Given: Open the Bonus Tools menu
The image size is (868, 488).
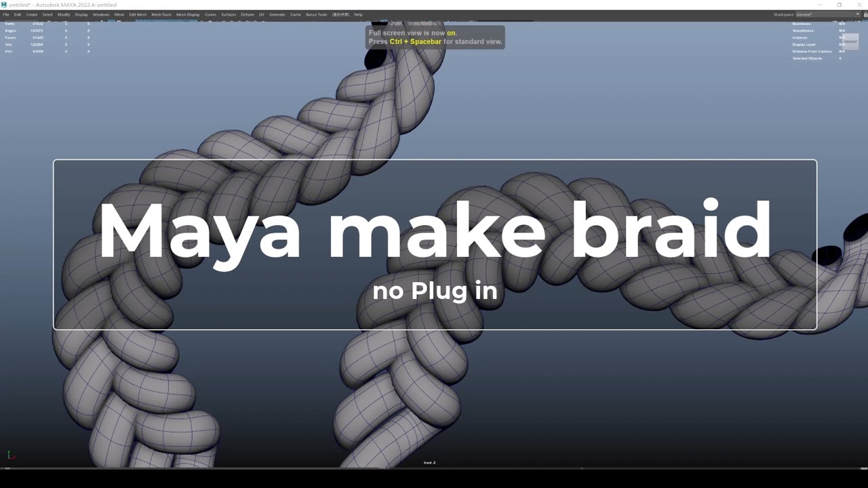Looking at the screenshot, I should click(x=317, y=14).
